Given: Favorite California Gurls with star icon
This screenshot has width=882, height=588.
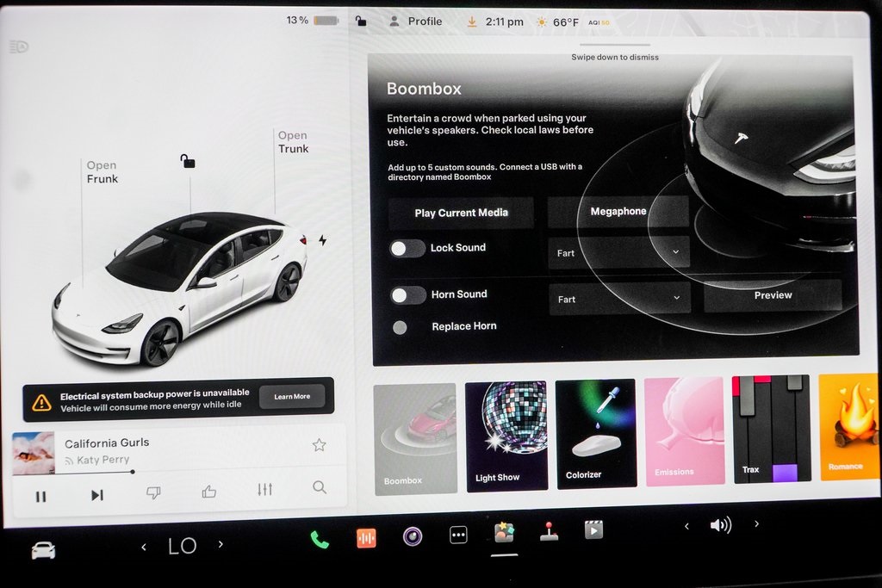Looking at the screenshot, I should pyautogui.click(x=319, y=445).
